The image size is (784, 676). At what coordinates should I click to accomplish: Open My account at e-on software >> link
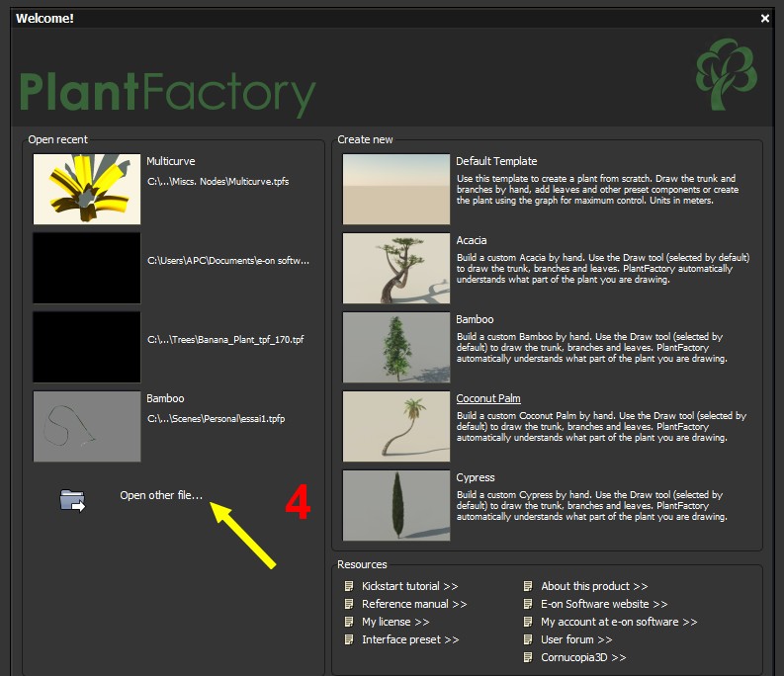click(619, 622)
